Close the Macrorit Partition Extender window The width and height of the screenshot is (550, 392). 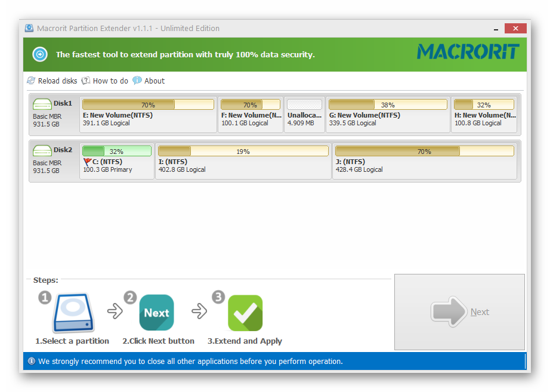pos(515,29)
